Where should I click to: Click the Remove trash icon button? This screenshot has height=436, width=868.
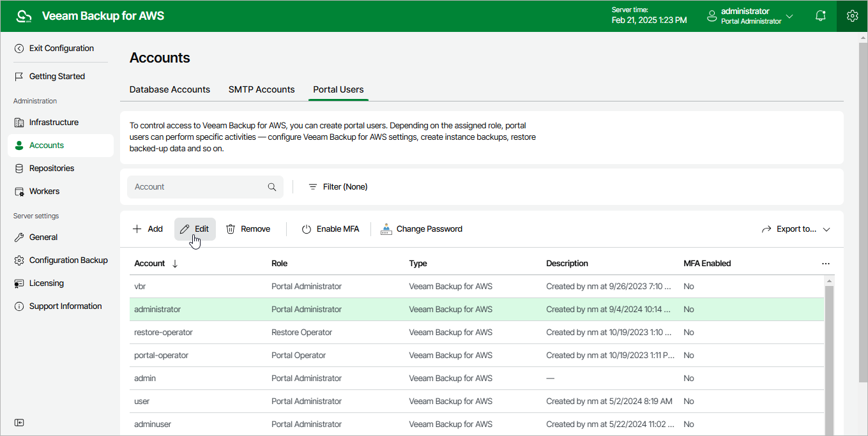point(248,229)
